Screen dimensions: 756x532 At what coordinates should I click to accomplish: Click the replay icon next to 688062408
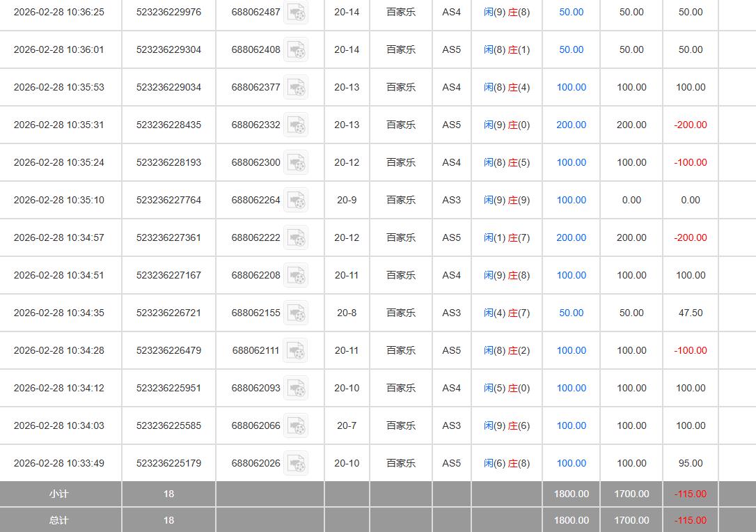(x=296, y=50)
